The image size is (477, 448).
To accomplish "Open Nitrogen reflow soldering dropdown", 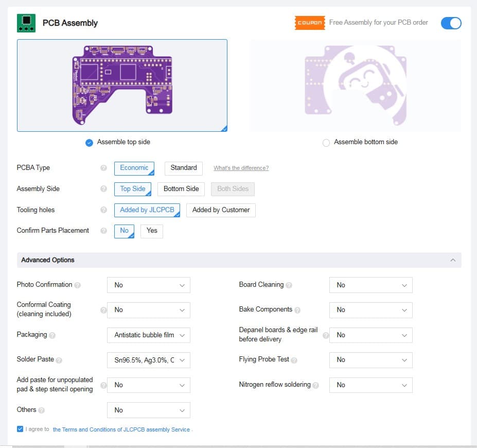I will tap(371, 385).
